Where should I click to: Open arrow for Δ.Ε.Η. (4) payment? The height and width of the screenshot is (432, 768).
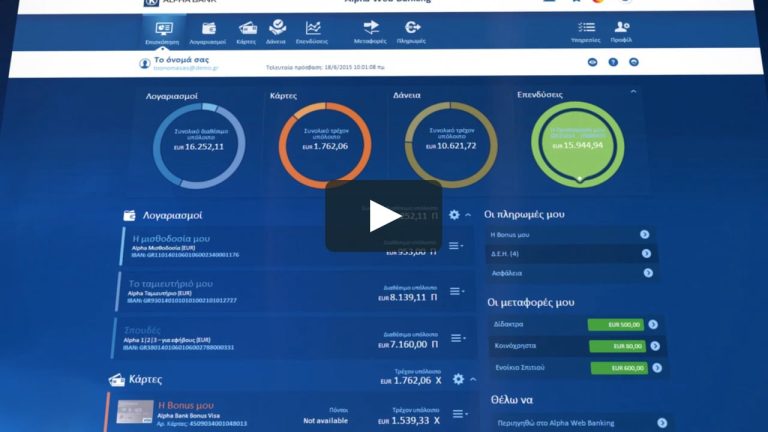pos(647,253)
